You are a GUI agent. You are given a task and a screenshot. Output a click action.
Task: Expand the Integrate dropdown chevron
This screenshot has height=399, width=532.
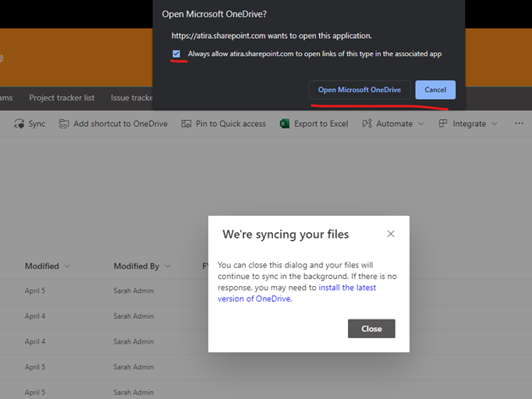(x=495, y=124)
